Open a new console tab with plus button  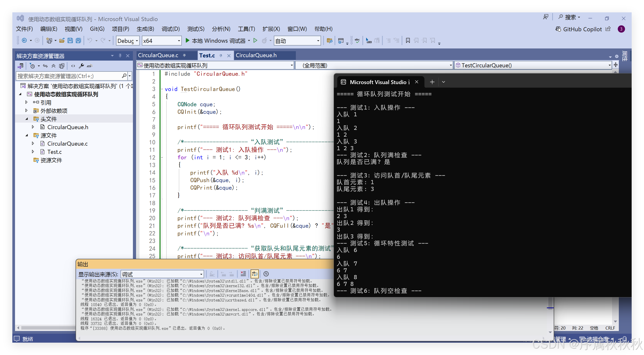[432, 82]
